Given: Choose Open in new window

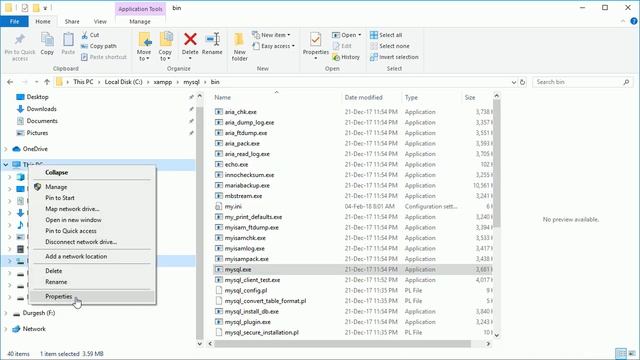Looking at the screenshot, I should 92,220.
